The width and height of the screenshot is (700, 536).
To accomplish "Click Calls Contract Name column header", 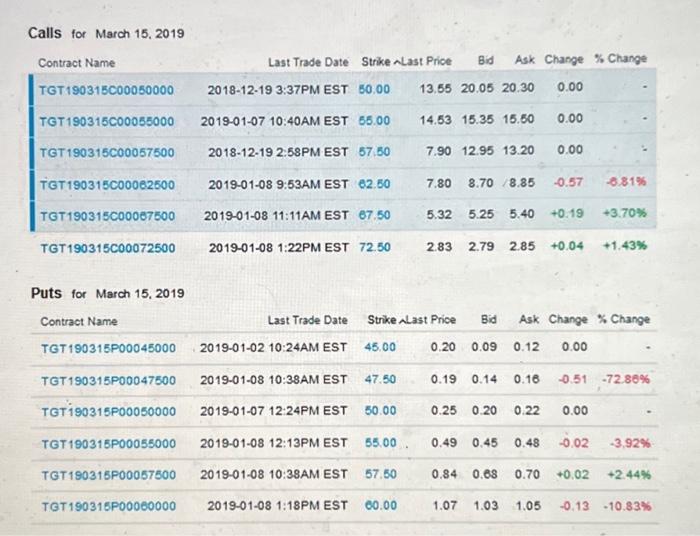I will (x=77, y=63).
